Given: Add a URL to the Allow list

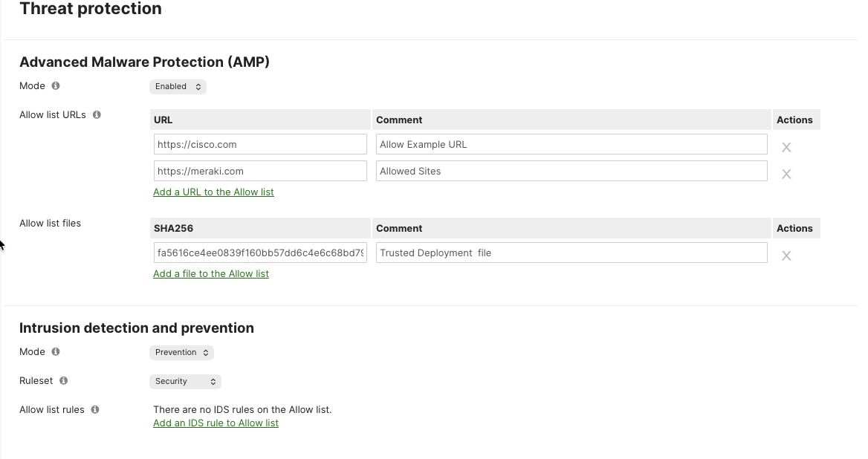Looking at the screenshot, I should (x=213, y=192).
